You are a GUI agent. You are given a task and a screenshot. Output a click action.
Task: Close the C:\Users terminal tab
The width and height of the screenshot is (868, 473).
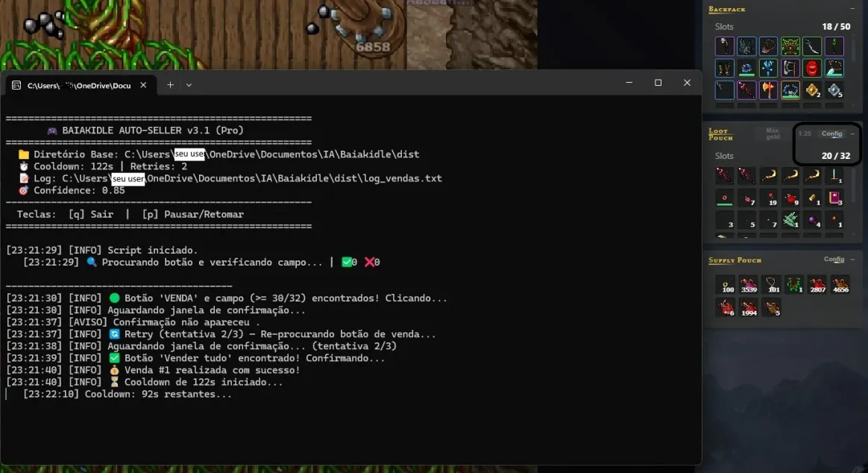point(143,85)
